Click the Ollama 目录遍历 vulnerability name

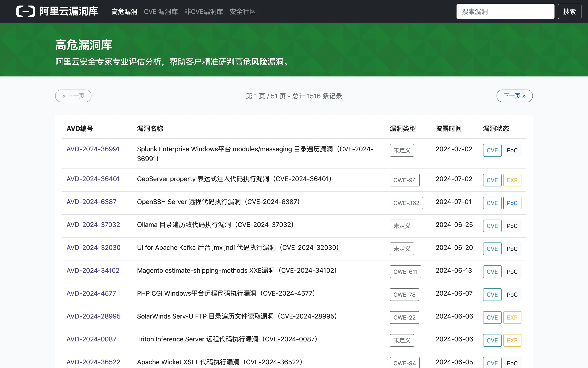click(216, 225)
